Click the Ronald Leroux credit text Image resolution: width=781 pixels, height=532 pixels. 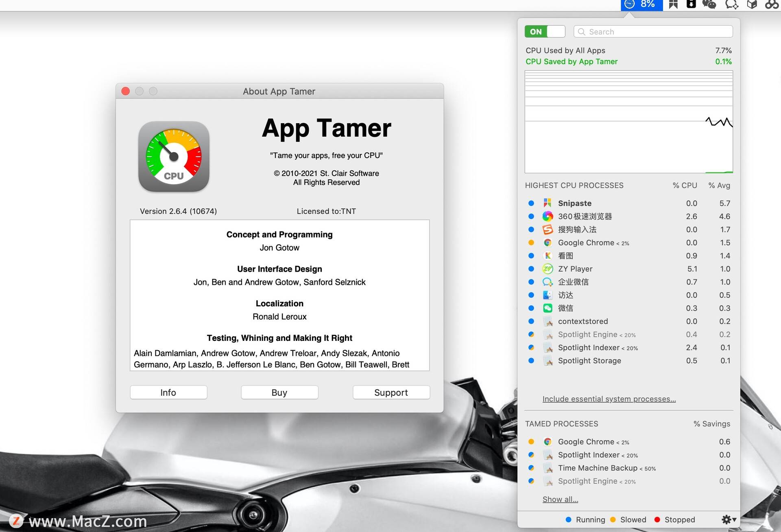pos(279,316)
